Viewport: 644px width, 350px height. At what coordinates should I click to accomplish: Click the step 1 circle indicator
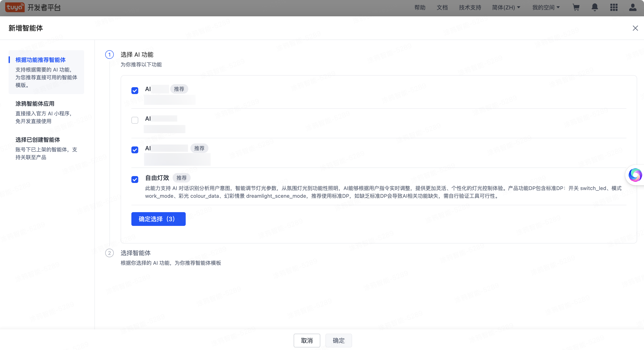coord(109,55)
